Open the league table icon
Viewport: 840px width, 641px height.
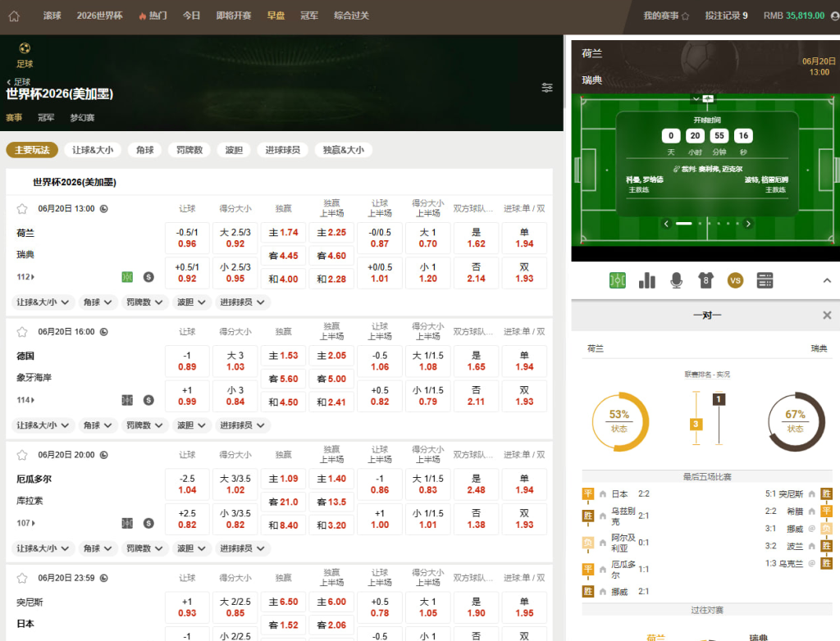[x=765, y=280]
